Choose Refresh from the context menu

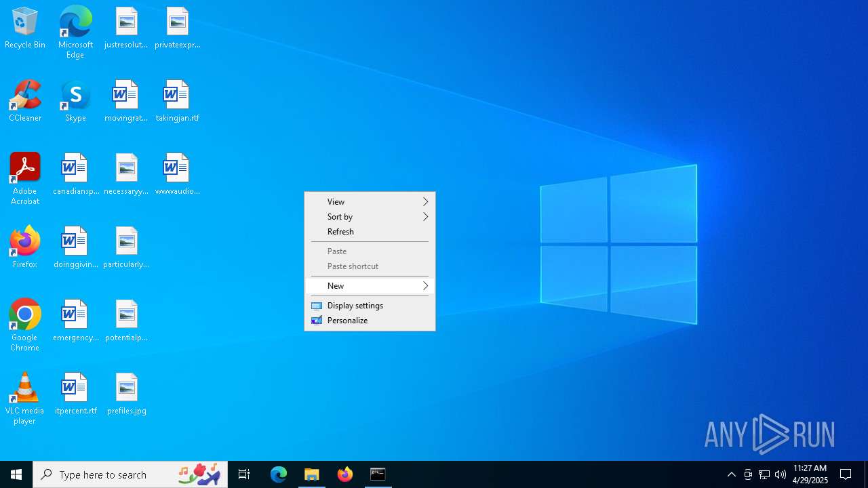(x=370, y=232)
